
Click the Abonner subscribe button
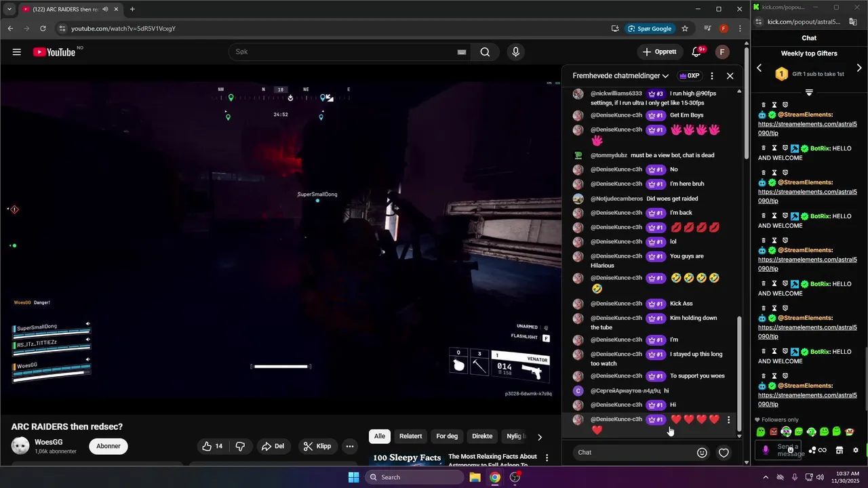pos(108,446)
